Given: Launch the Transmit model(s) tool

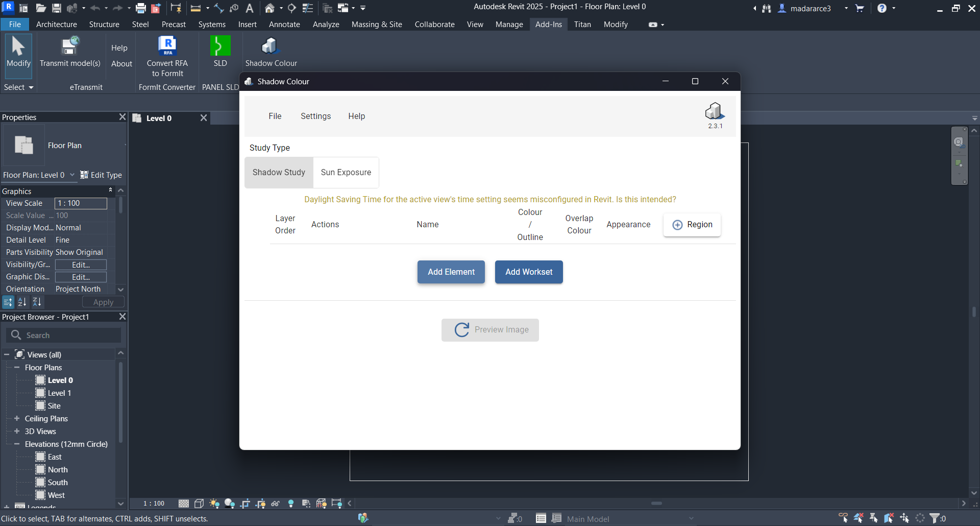Looking at the screenshot, I should coord(70,52).
